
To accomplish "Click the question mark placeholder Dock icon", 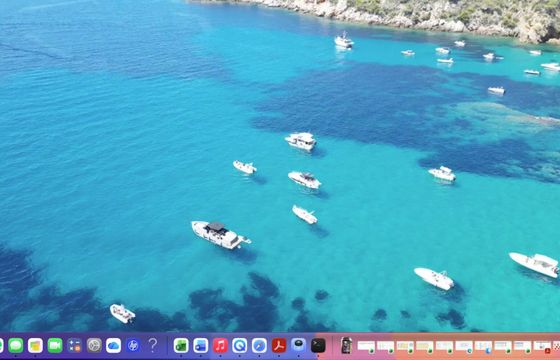I will [152, 345].
